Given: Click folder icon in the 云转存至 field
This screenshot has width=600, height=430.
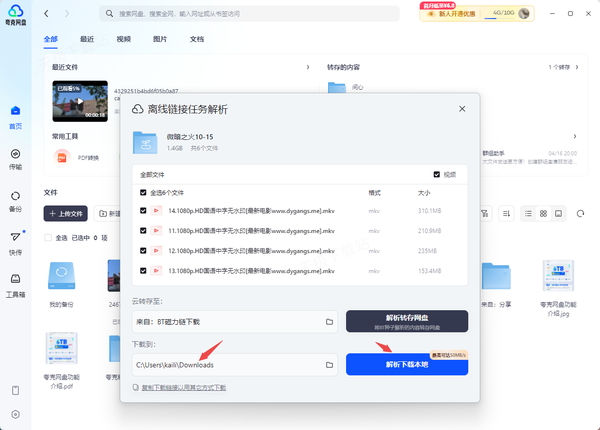Looking at the screenshot, I should (329, 322).
